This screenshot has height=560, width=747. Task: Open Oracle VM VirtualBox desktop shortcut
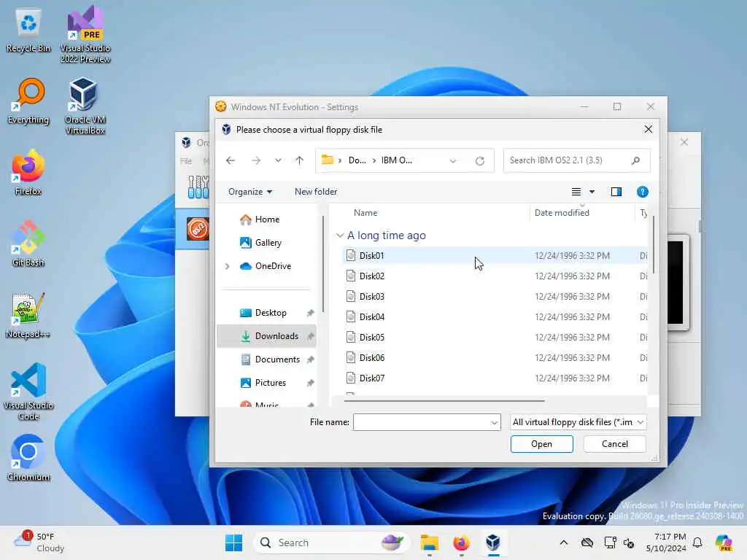click(85, 106)
